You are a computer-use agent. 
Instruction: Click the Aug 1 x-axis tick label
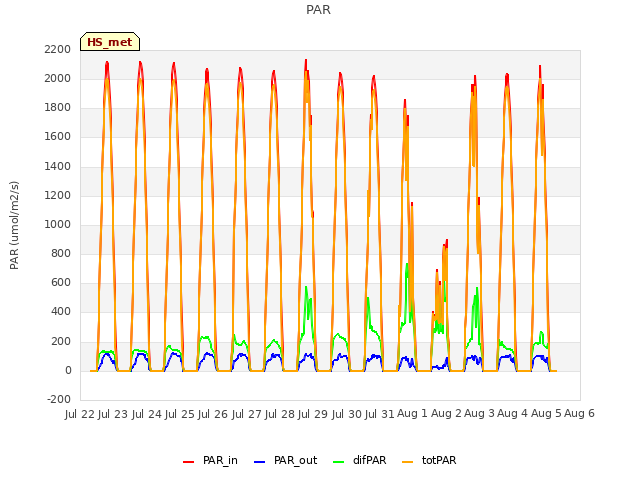point(412,413)
